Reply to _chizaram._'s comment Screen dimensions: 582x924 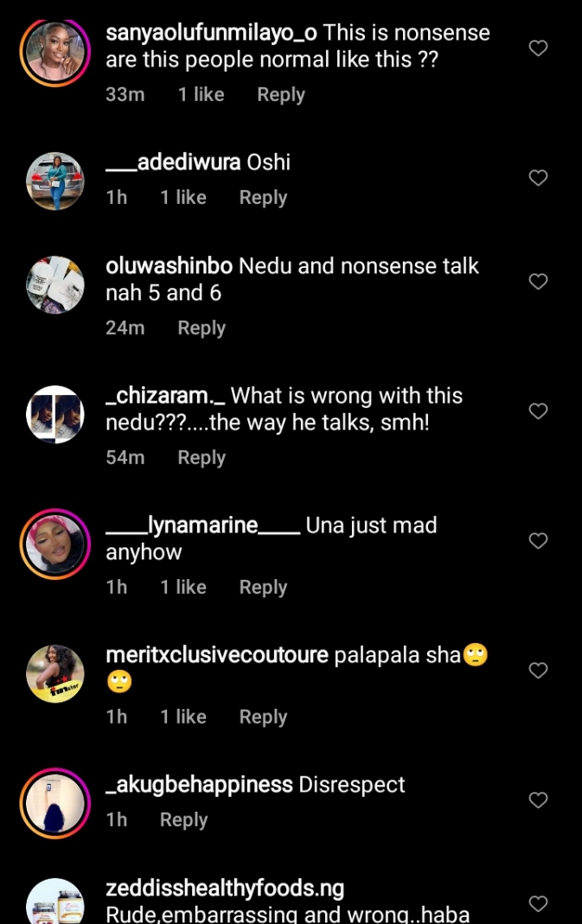(x=201, y=458)
